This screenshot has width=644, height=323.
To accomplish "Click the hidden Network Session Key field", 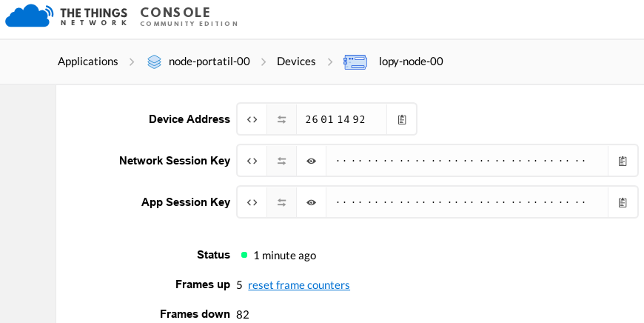I will (x=467, y=161).
